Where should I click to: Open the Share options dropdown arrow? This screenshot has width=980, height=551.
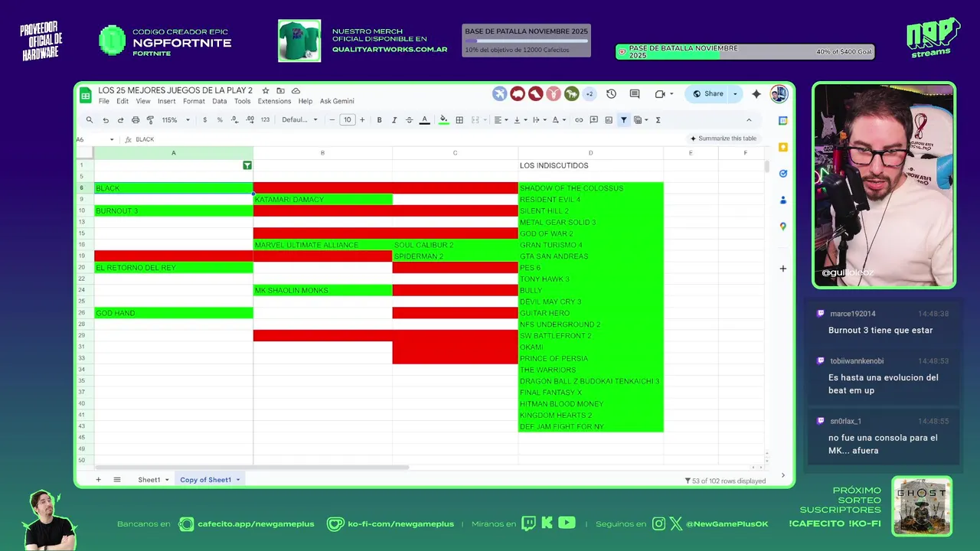pyautogui.click(x=735, y=94)
